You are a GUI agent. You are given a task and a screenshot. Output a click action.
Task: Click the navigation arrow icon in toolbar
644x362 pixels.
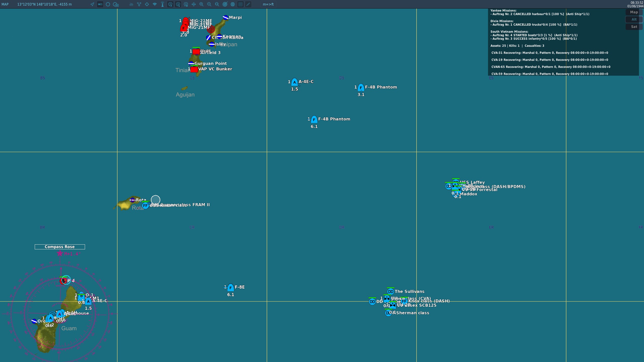(x=92, y=4)
